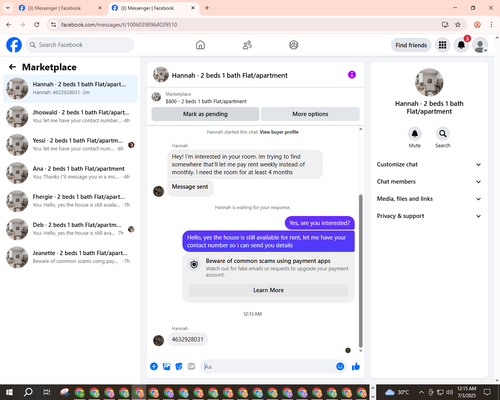Mute the Hannah conversation
Viewport: 500px width, 400px height.
[x=415, y=134]
